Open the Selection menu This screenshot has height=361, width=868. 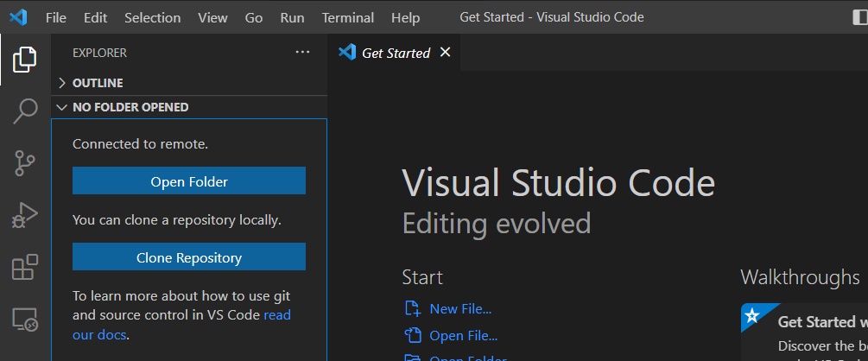point(153,17)
